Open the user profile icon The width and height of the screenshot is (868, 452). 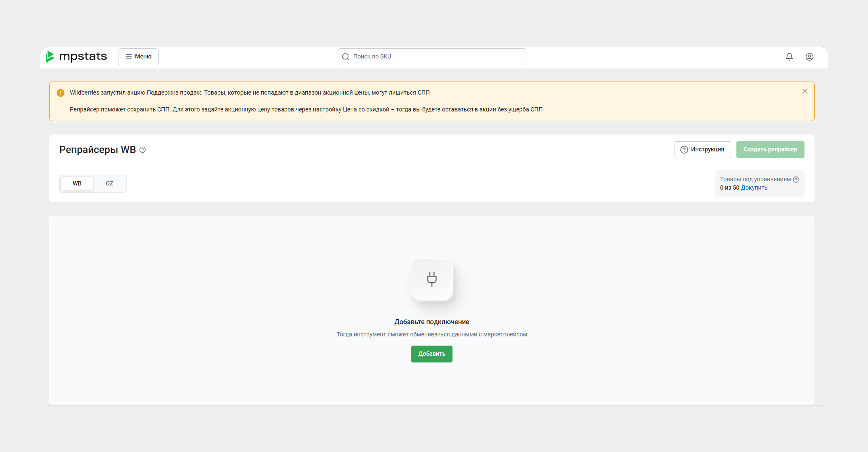click(809, 57)
